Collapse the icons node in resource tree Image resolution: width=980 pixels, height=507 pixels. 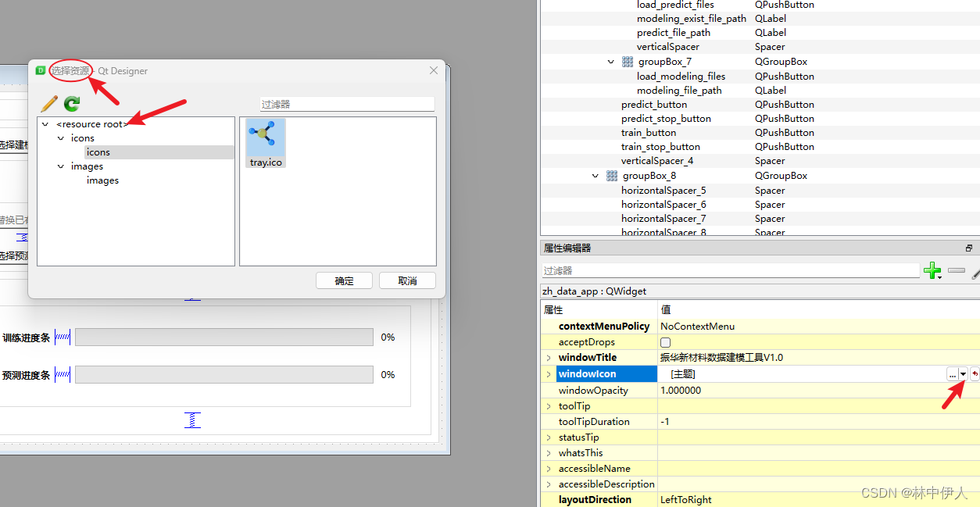tap(60, 137)
